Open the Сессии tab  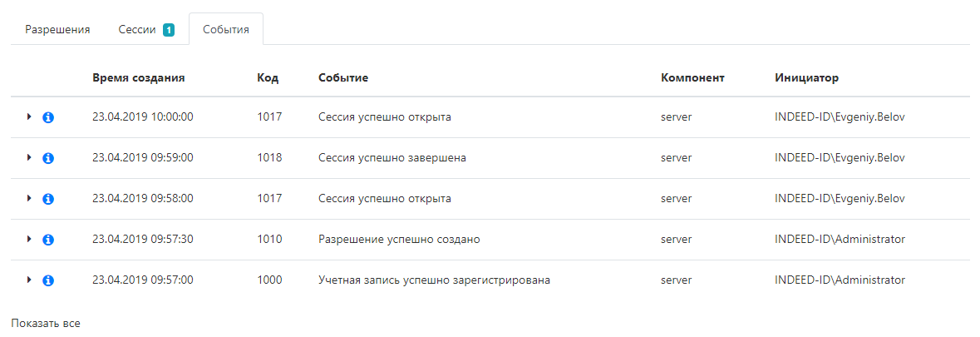pos(137,29)
